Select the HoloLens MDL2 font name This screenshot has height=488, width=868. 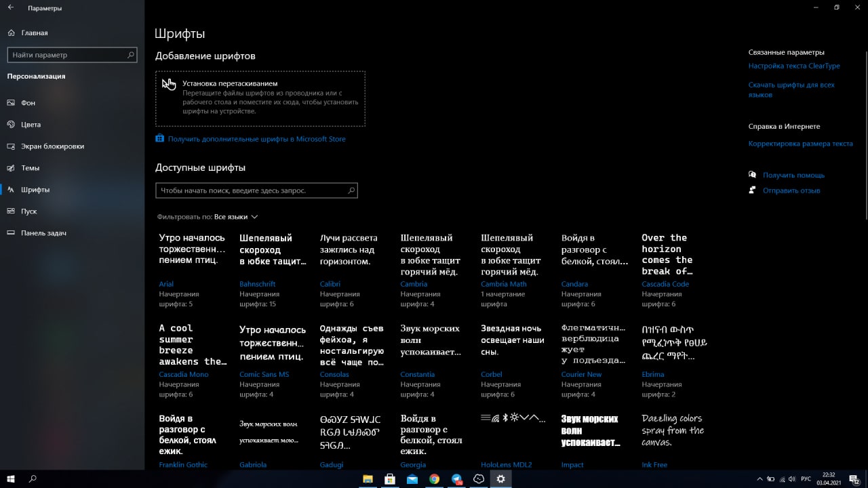point(506,465)
